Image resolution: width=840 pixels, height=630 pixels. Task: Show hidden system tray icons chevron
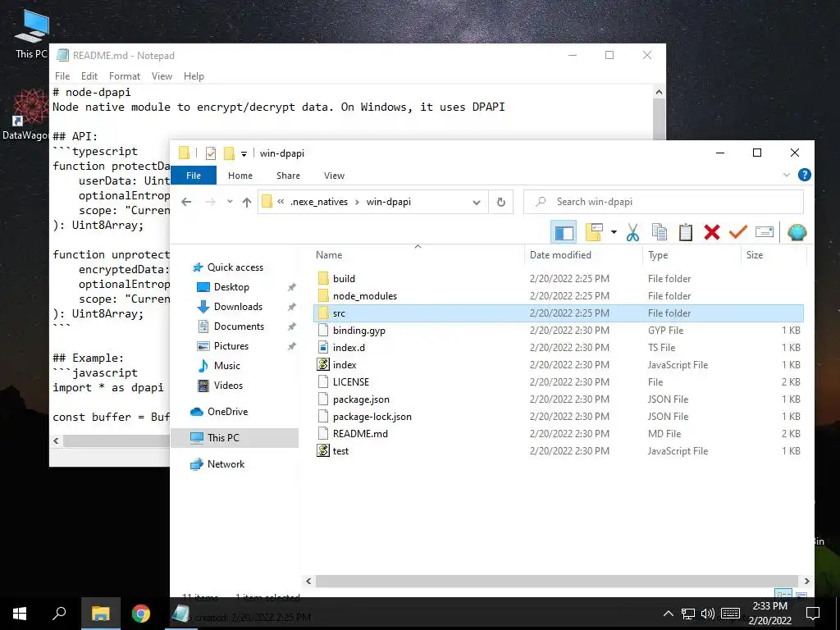click(668, 614)
